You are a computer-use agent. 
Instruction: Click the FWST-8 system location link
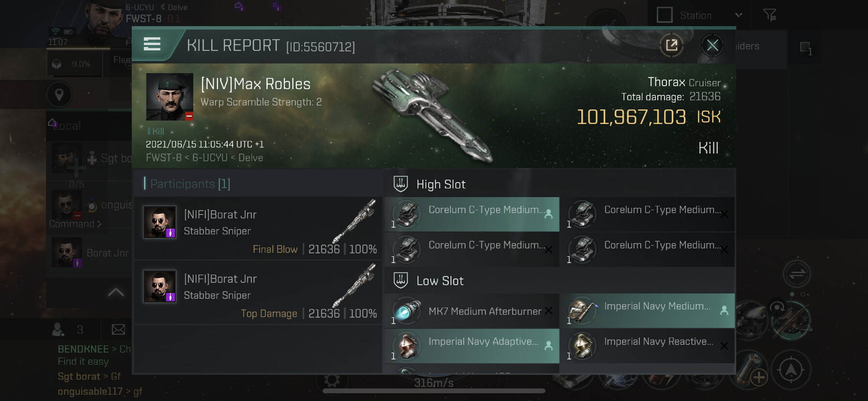coord(163,158)
